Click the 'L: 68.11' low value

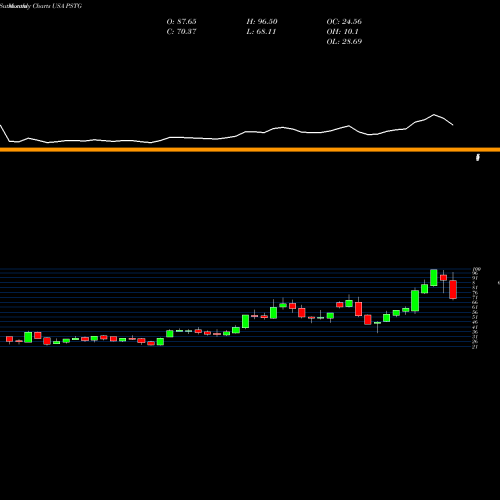click(x=261, y=32)
